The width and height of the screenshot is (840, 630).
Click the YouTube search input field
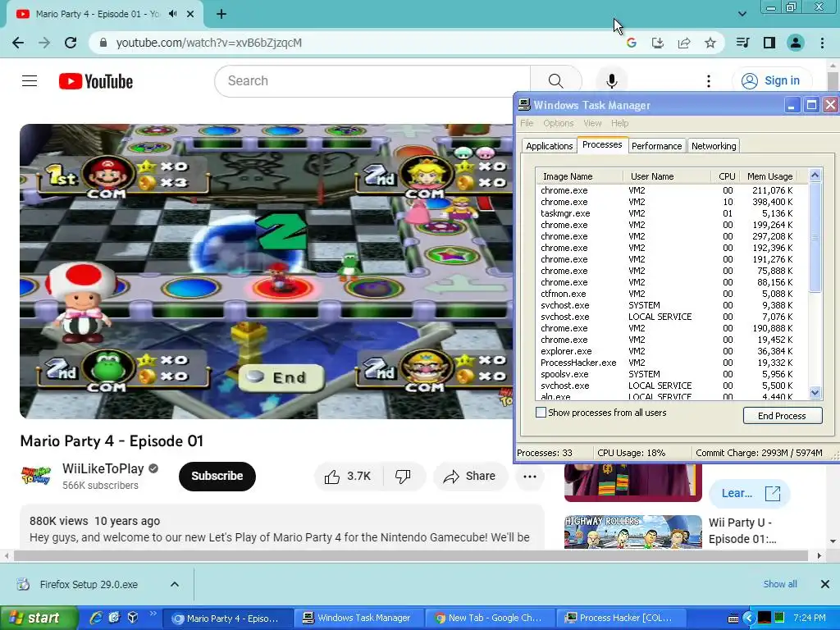[x=372, y=81]
